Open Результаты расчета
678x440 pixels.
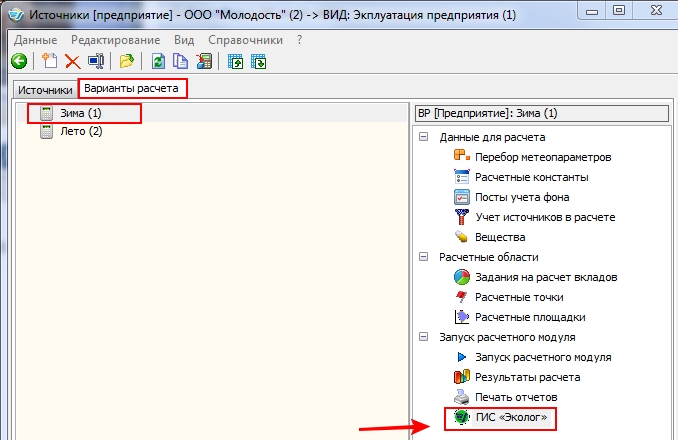click(x=527, y=377)
